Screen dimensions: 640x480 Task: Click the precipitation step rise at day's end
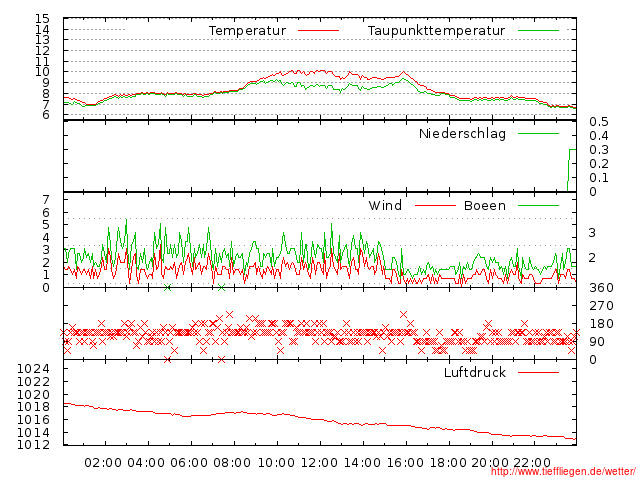[571, 170]
